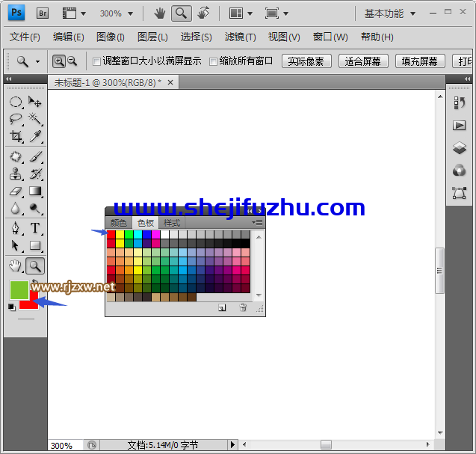Click the 适合屏幕 button
This screenshot has height=454, width=476.
point(363,61)
